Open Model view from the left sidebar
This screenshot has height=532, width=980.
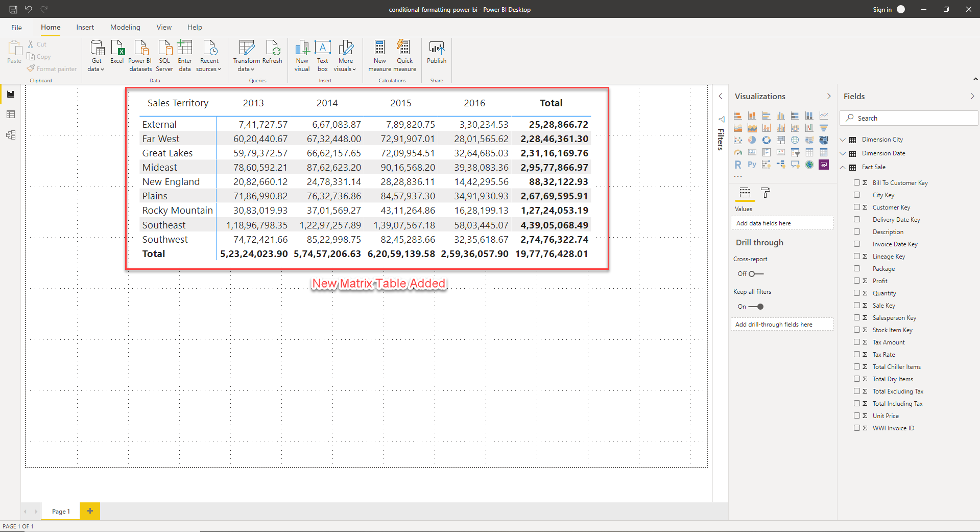(x=11, y=135)
